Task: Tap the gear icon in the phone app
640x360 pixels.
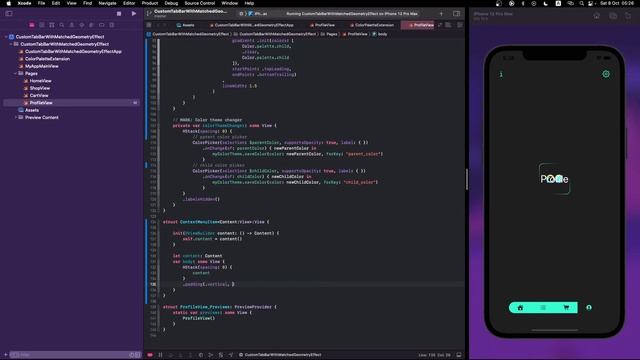Action: 606,74
